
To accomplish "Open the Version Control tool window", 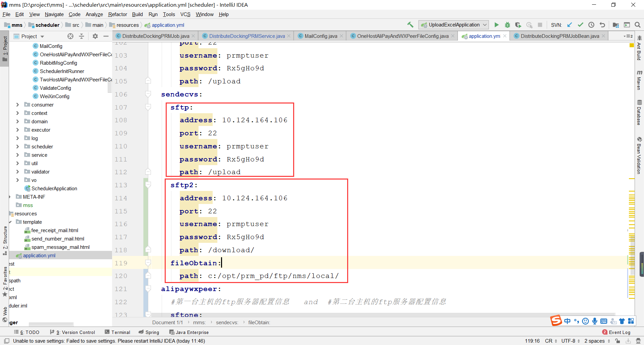I will [72, 332].
